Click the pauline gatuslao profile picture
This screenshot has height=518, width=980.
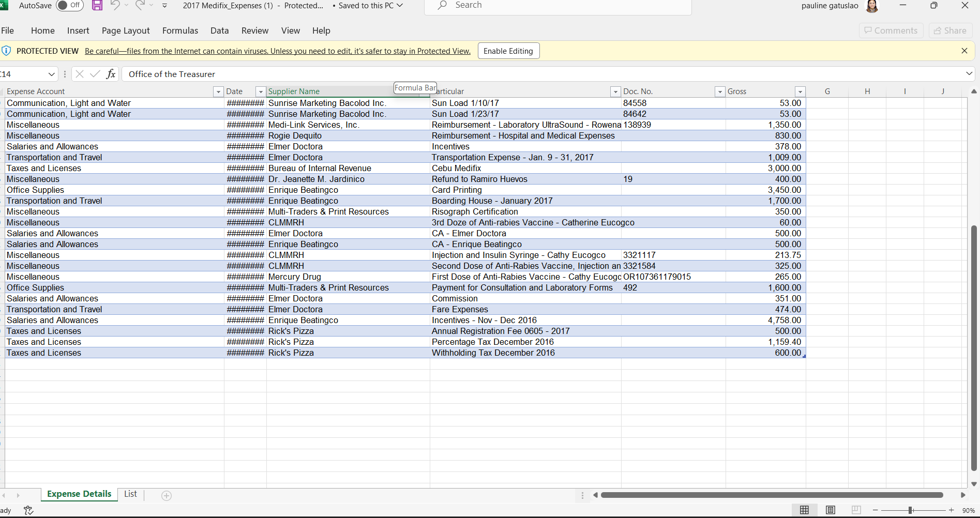[872, 6]
